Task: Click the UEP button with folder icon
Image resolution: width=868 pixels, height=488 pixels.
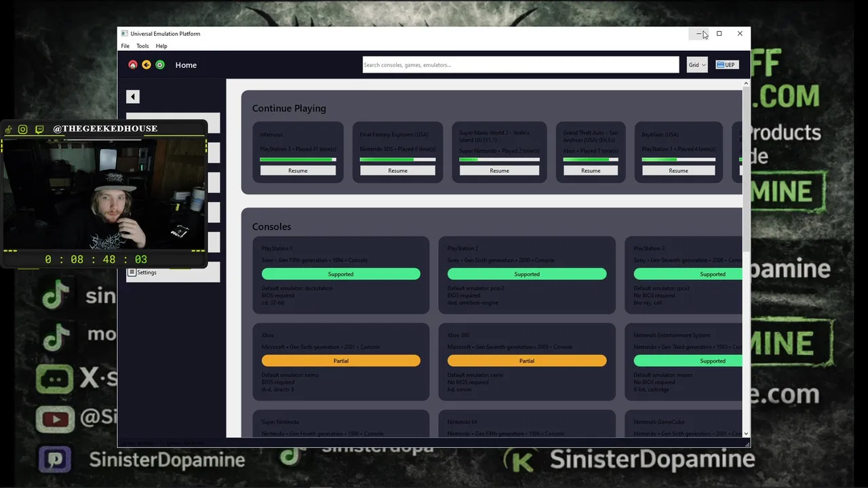Action: (x=726, y=65)
